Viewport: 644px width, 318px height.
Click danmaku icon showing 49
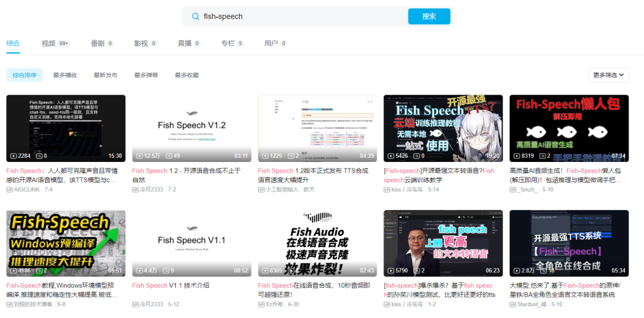(169, 156)
